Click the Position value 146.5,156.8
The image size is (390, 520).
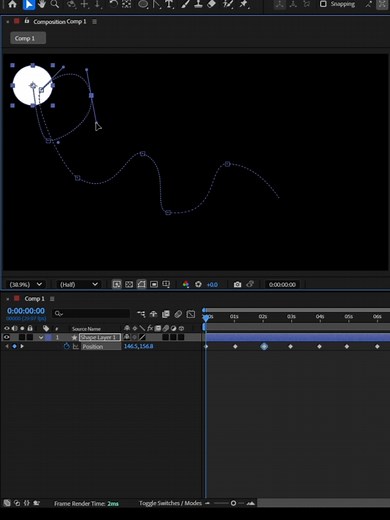138,346
